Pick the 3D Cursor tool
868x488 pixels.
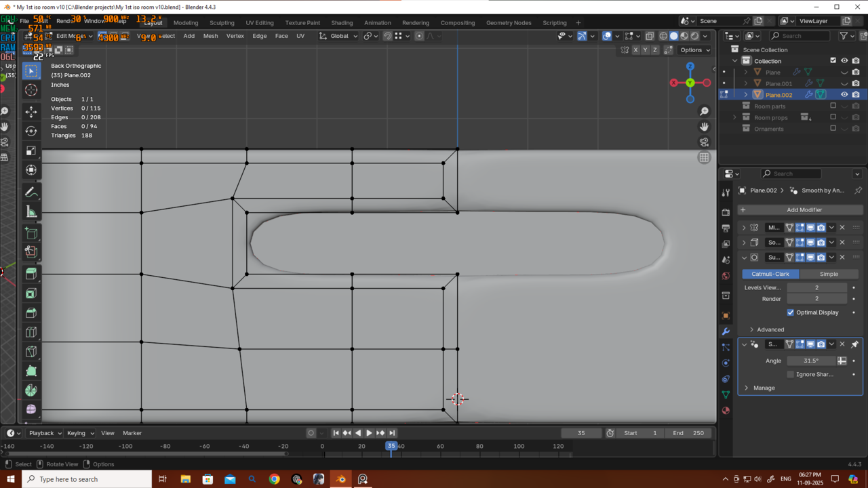pyautogui.click(x=31, y=90)
